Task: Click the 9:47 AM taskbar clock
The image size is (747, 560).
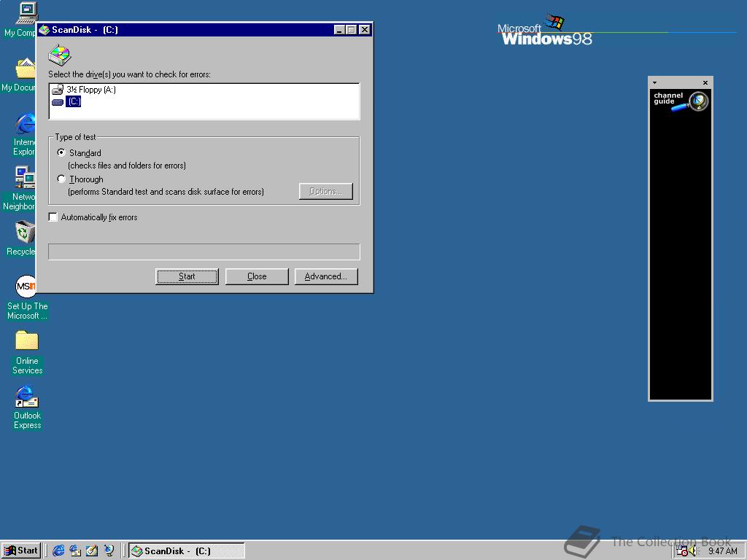Action: 722,551
